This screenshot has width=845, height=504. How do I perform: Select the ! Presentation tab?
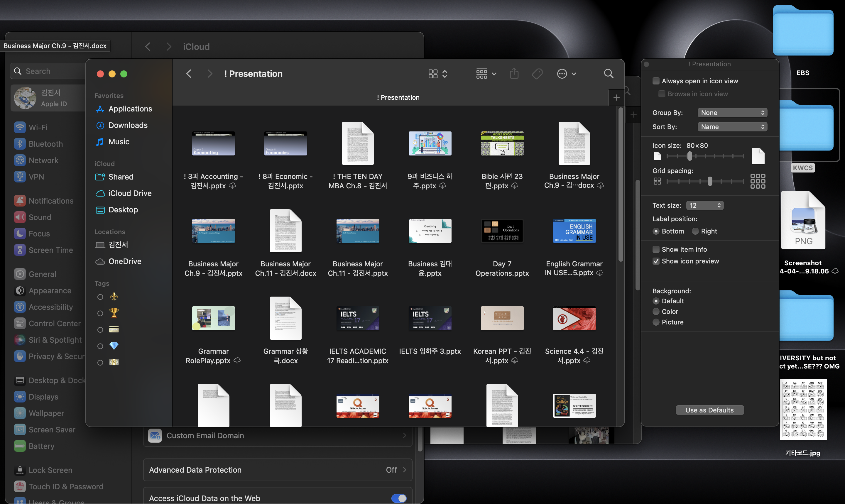[x=398, y=98]
